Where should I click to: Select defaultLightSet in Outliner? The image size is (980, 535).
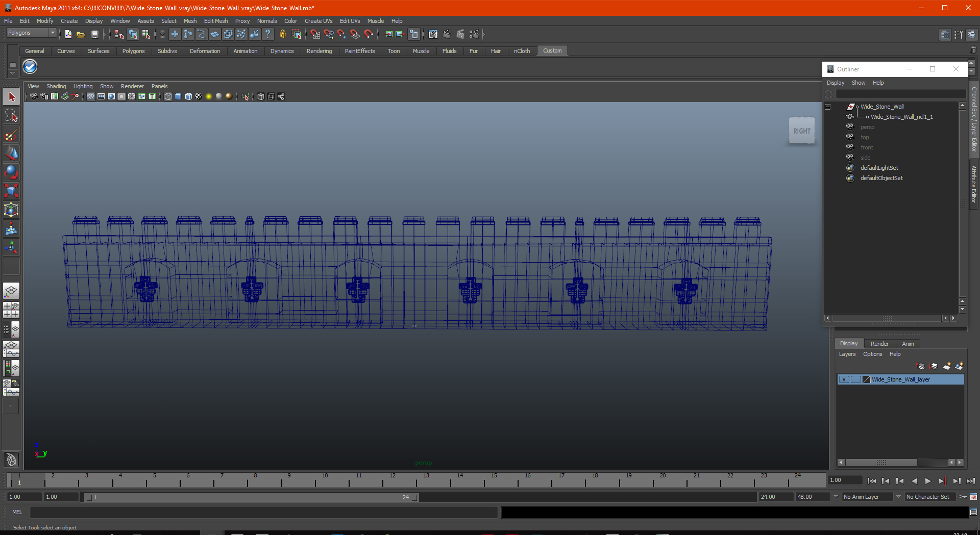click(879, 168)
